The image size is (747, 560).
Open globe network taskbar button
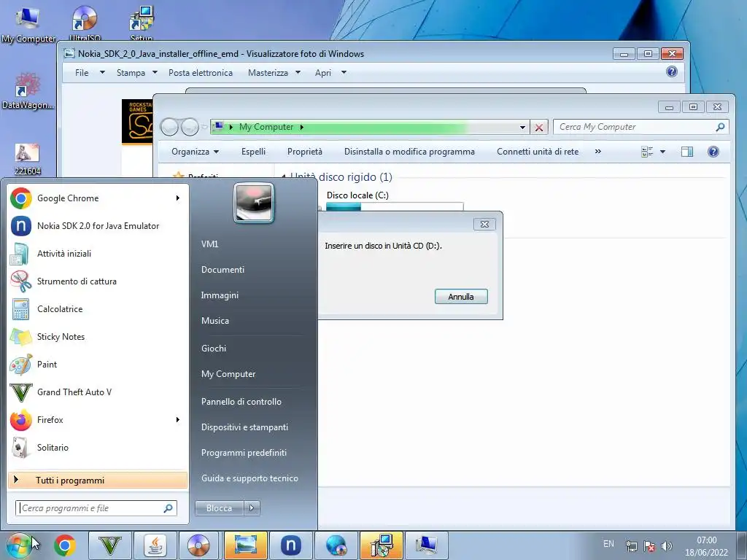336,545
